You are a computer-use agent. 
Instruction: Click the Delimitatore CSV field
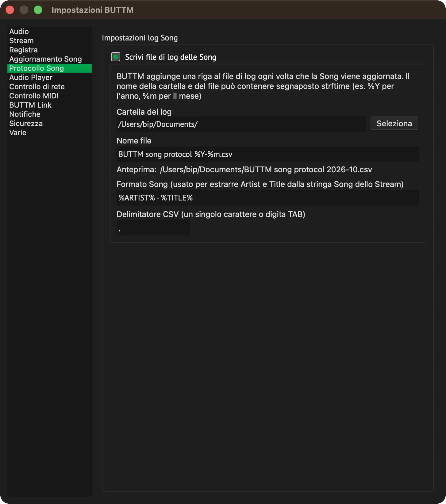coord(153,228)
